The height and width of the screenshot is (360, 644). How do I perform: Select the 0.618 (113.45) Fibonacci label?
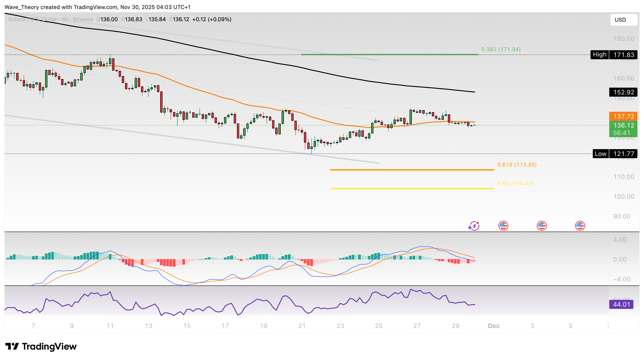[x=517, y=165]
